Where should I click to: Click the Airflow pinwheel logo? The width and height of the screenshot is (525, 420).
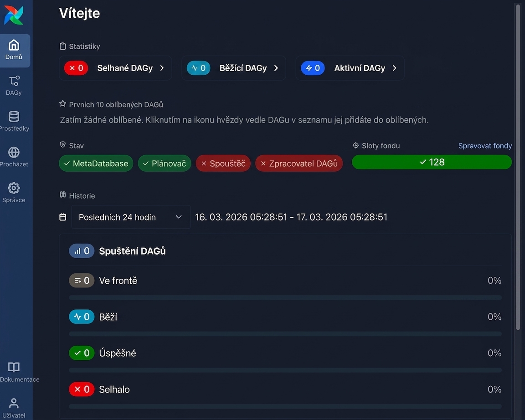pyautogui.click(x=14, y=15)
